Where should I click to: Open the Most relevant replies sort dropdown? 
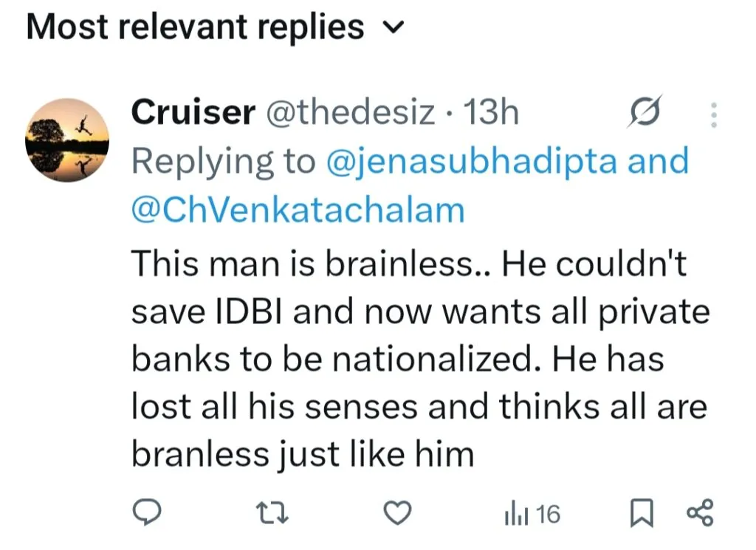(196, 28)
